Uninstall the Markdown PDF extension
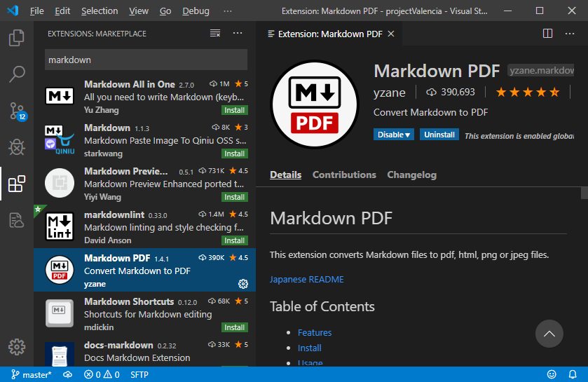Screen dimensions: 588x382 point(439,135)
